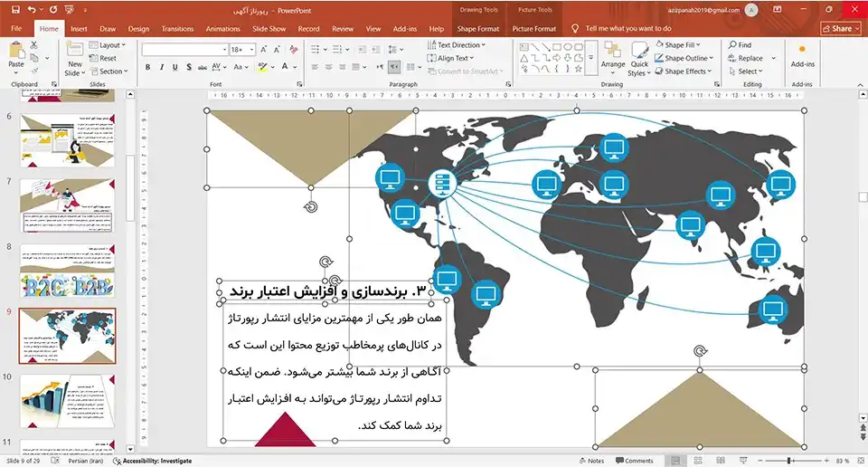This screenshot has height=467, width=868.
Task: Apply the text highlight color
Action: click(x=262, y=67)
